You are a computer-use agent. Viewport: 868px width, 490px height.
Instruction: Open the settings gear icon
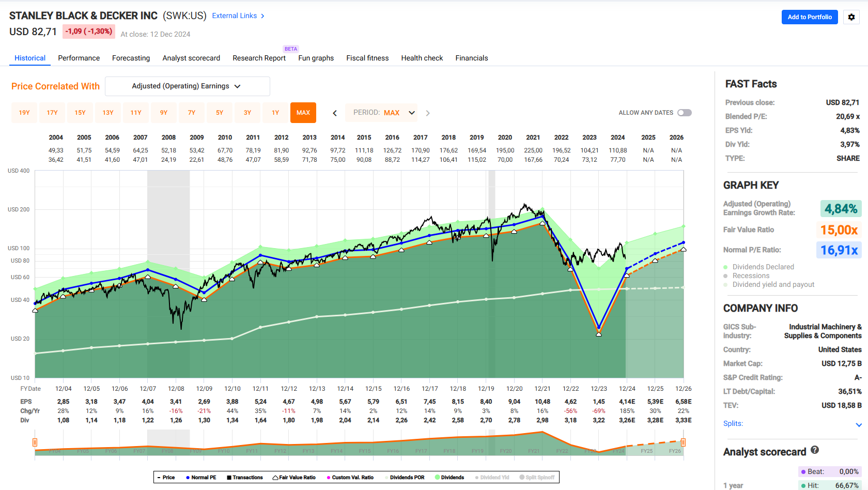[x=851, y=17]
